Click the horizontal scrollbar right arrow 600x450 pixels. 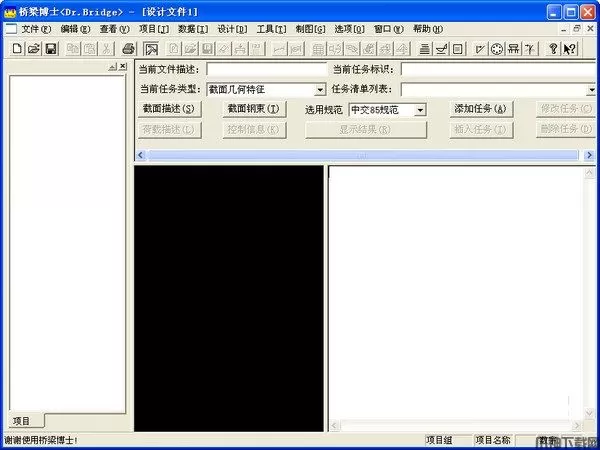click(x=589, y=155)
